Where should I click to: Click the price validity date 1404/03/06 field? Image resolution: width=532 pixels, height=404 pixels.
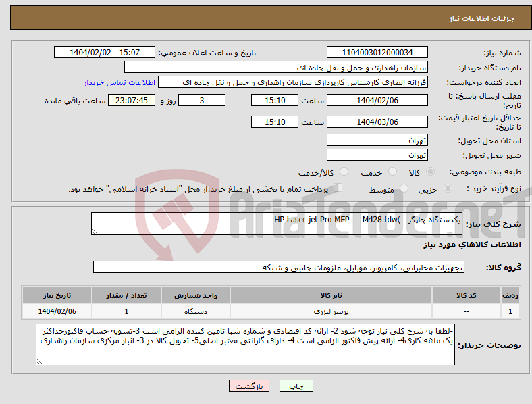click(377, 122)
